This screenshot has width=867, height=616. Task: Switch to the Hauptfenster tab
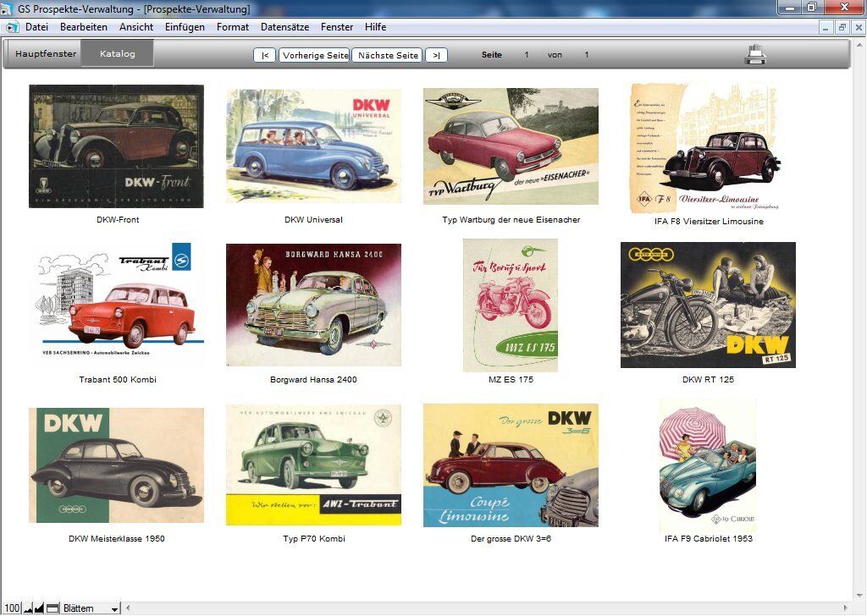pos(46,53)
